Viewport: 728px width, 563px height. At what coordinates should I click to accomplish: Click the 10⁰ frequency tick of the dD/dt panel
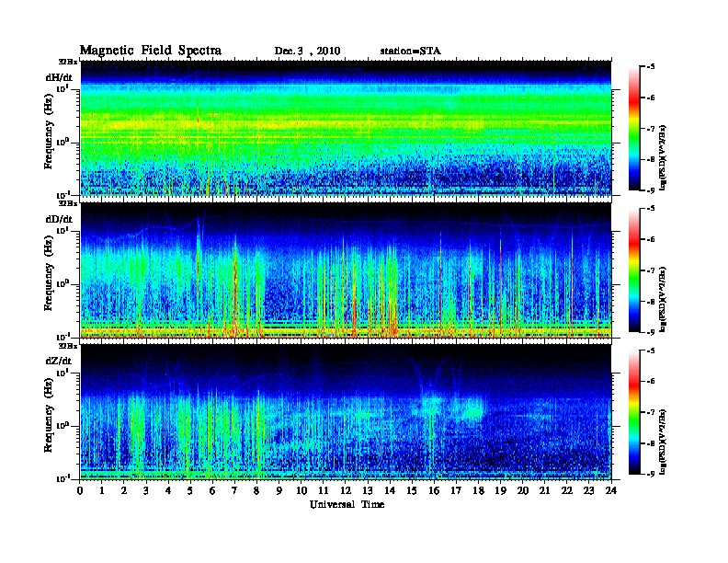click(x=63, y=283)
